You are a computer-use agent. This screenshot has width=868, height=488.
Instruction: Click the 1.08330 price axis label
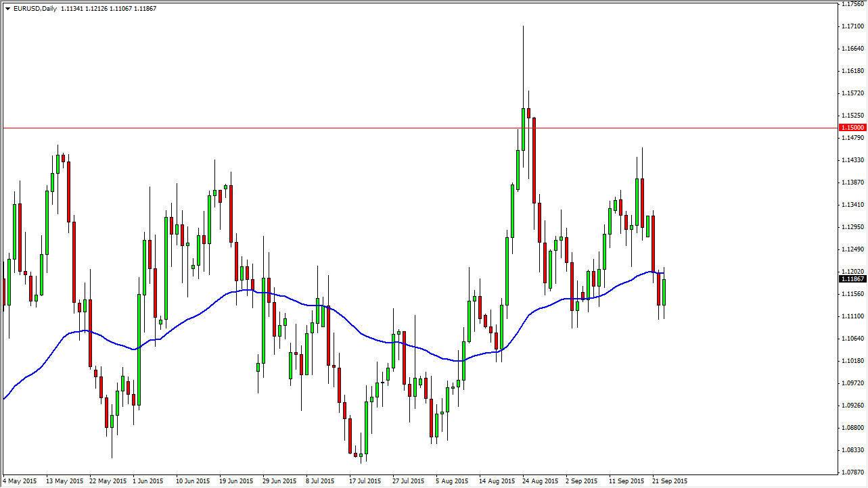click(x=853, y=450)
